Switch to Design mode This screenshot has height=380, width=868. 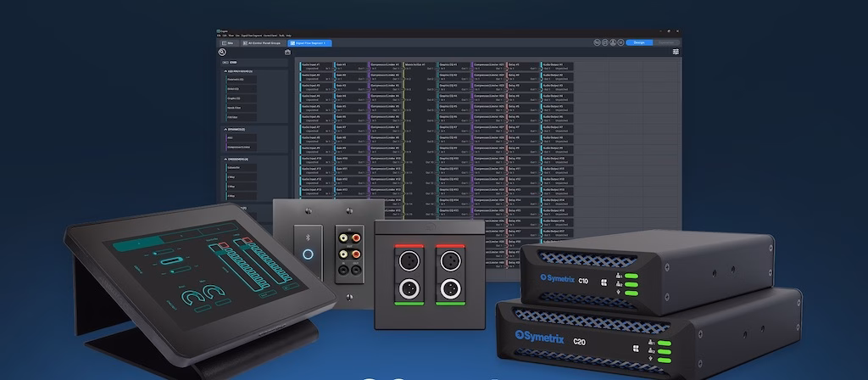(639, 42)
